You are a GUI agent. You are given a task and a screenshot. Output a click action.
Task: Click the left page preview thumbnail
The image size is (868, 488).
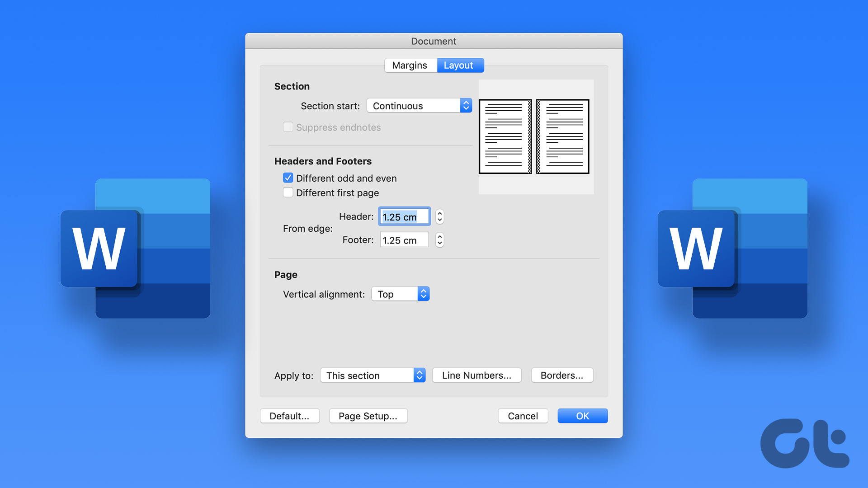(x=505, y=136)
